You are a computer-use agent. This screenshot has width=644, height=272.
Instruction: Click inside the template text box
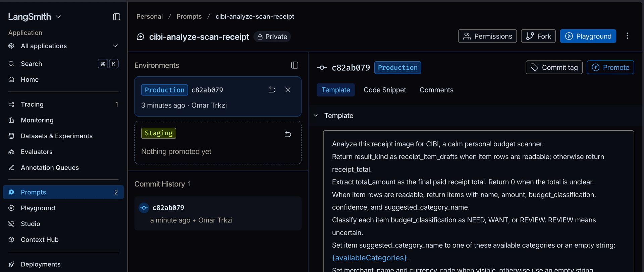pyautogui.click(x=478, y=201)
